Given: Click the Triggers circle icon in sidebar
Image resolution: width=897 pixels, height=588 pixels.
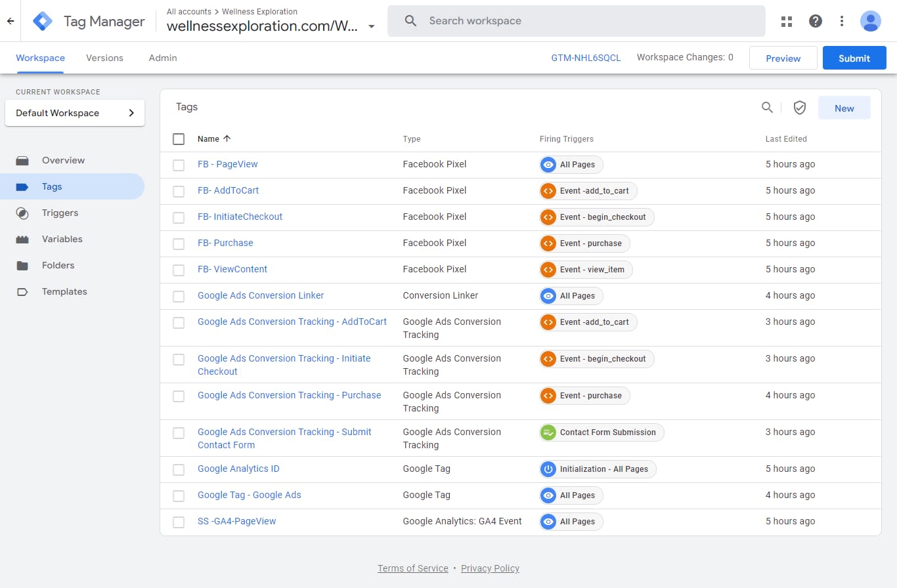Looking at the screenshot, I should 22,213.
